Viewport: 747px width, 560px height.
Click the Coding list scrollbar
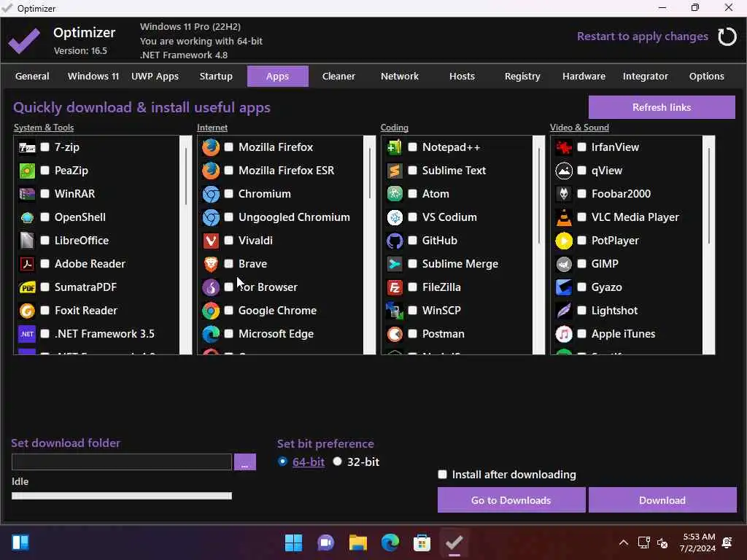(539, 245)
